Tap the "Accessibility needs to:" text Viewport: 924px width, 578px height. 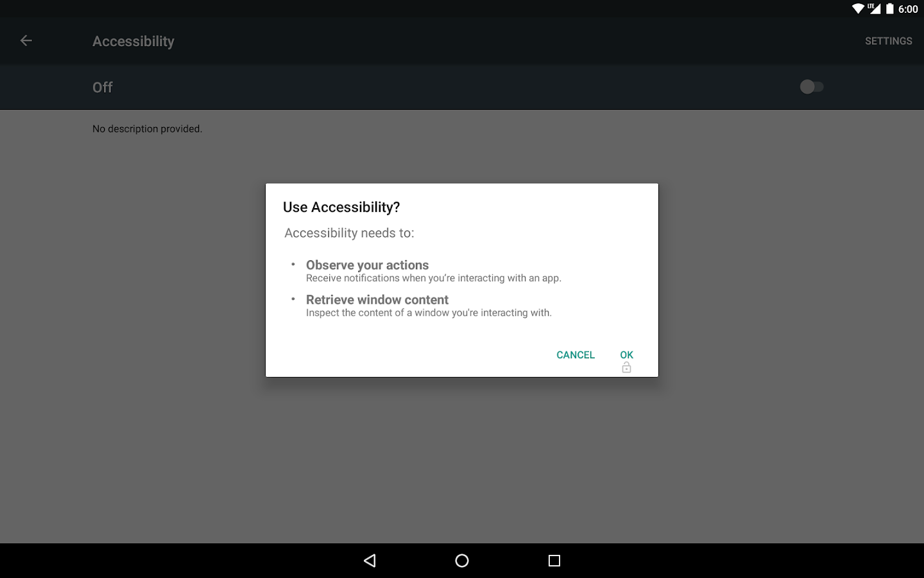tap(349, 233)
